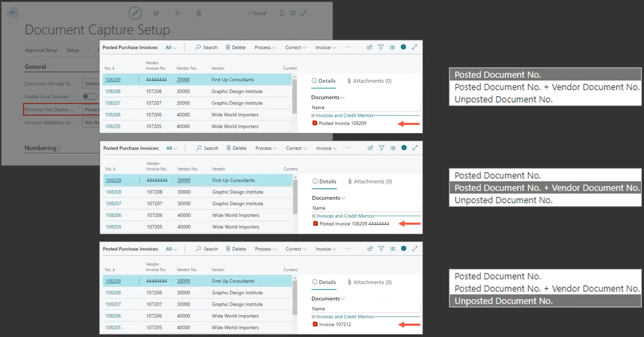The height and width of the screenshot is (337, 644).
Task: Click the trash delete icon in page header
Action: 199,13
